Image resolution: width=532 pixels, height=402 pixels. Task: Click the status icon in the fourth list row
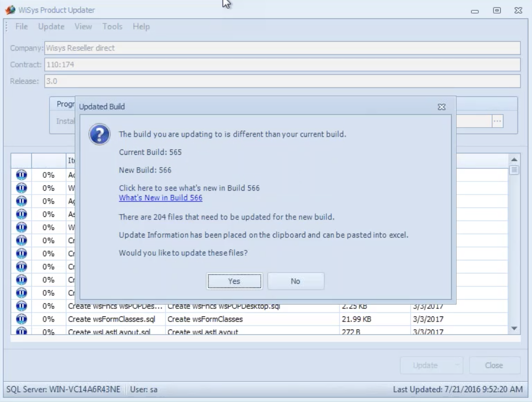point(22,214)
